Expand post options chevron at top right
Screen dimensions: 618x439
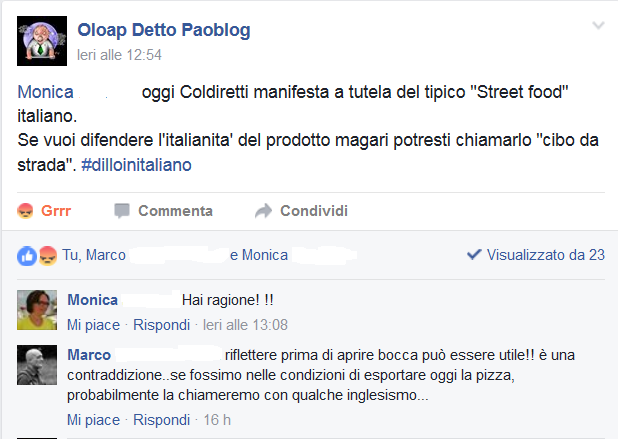tap(598, 26)
